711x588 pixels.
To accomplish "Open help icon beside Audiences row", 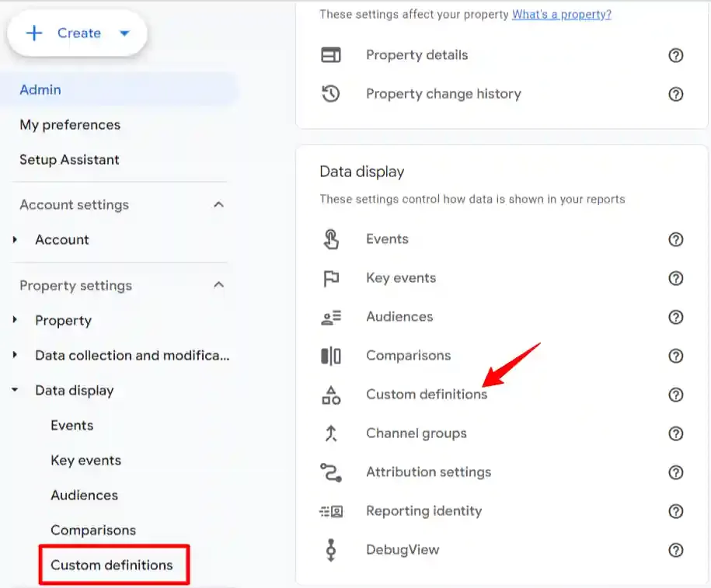I will (x=675, y=317).
